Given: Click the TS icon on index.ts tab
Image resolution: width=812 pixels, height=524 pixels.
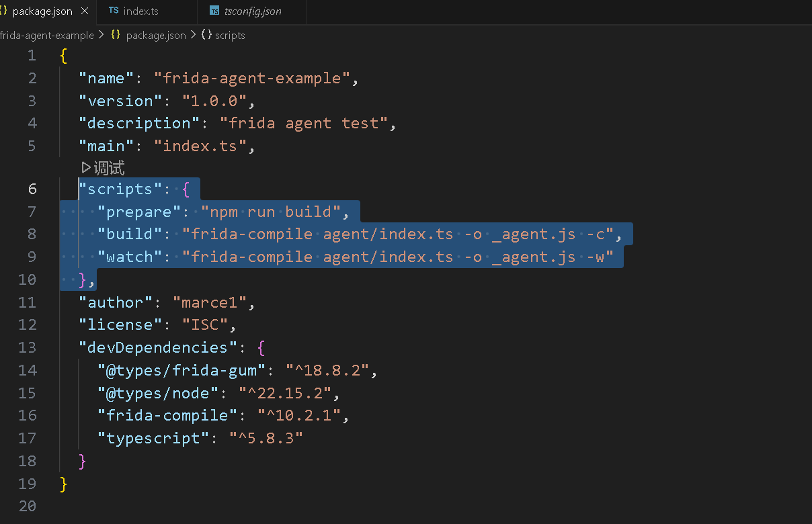Looking at the screenshot, I should pos(114,11).
